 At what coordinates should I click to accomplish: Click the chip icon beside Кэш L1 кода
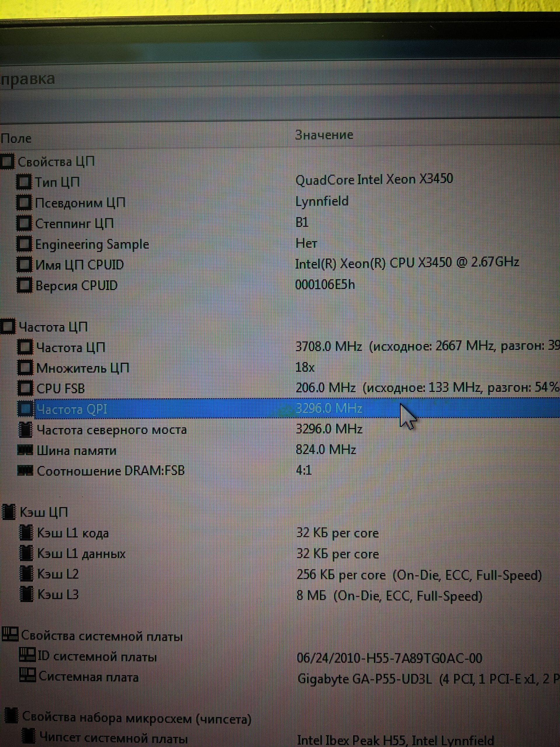pyautogui.click(x=26, y=533)
